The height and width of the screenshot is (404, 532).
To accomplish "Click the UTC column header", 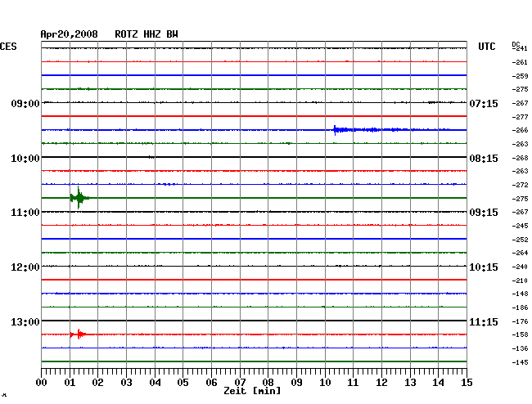I will tap(486, 47).
